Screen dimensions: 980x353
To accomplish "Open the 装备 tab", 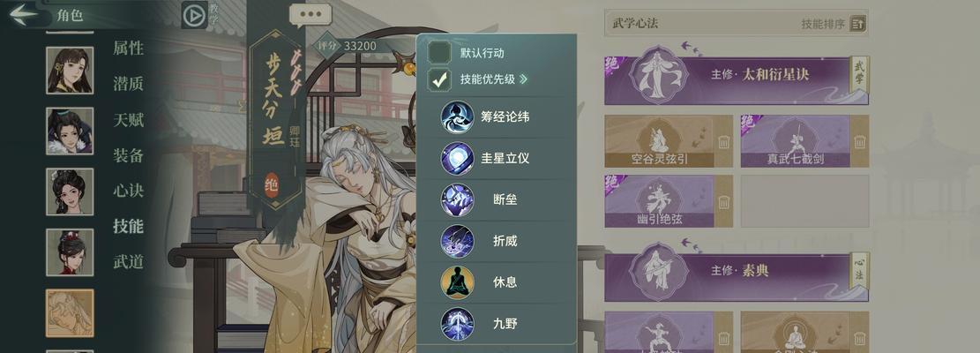I will (x=128, y=155).
